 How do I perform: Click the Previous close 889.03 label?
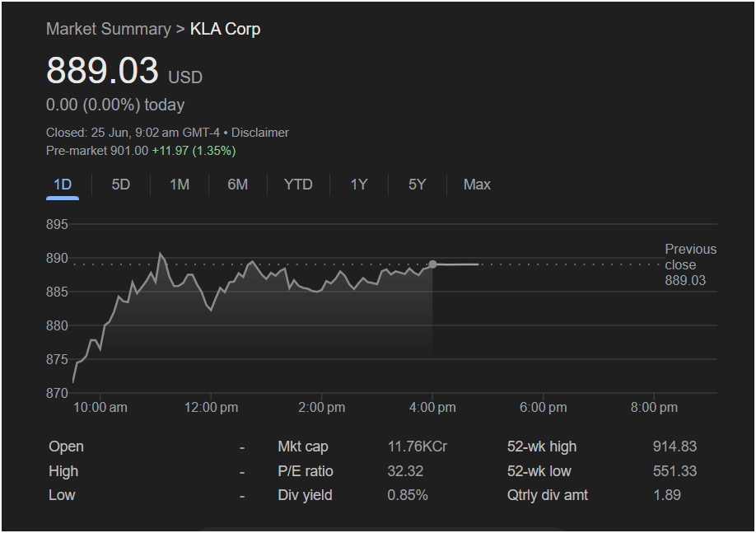[690, 264]
